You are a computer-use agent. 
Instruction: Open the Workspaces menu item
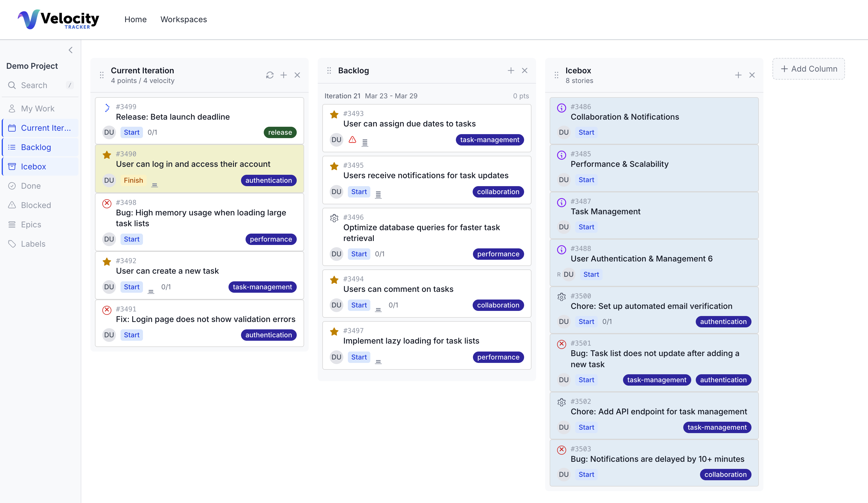184,19
